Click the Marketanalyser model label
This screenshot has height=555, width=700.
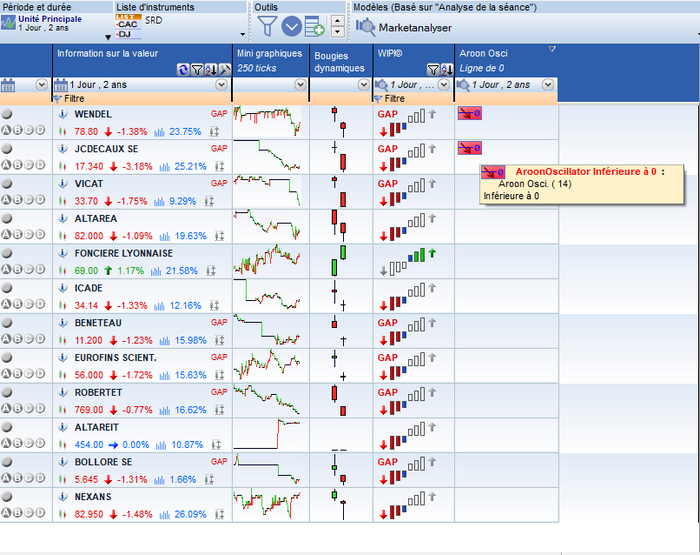click(415, 28)
